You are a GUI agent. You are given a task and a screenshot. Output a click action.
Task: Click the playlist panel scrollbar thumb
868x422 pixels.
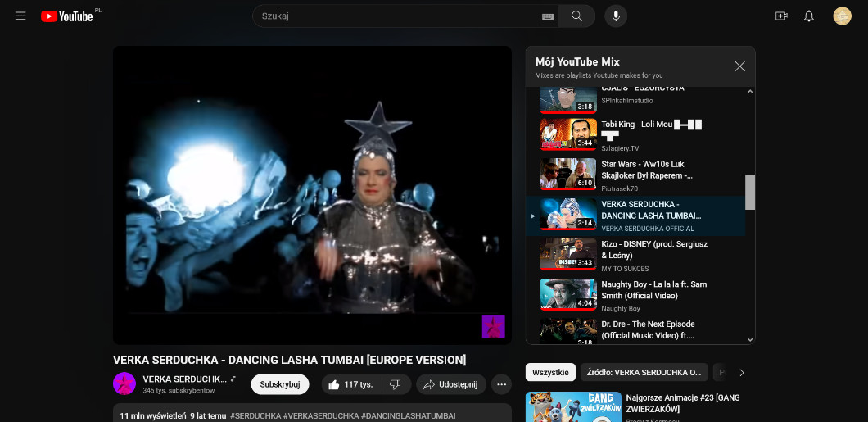click(x=750, y=192)
